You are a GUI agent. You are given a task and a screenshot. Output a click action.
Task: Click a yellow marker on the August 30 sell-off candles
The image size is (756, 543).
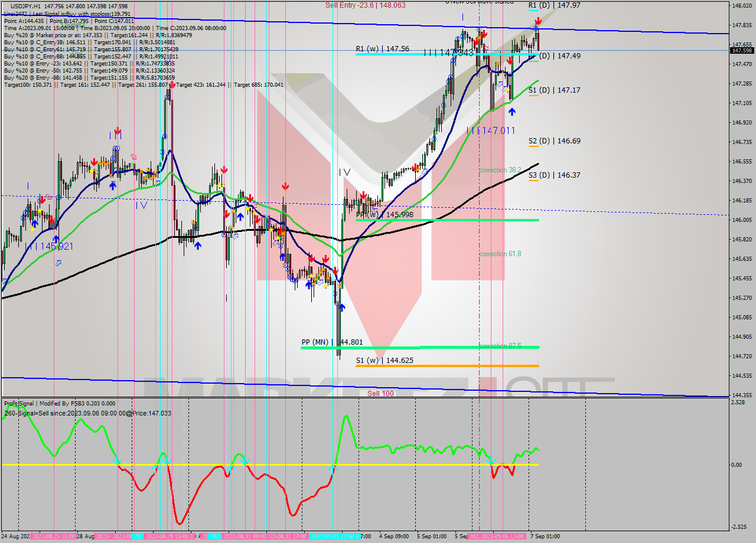(x=220, y=185)
